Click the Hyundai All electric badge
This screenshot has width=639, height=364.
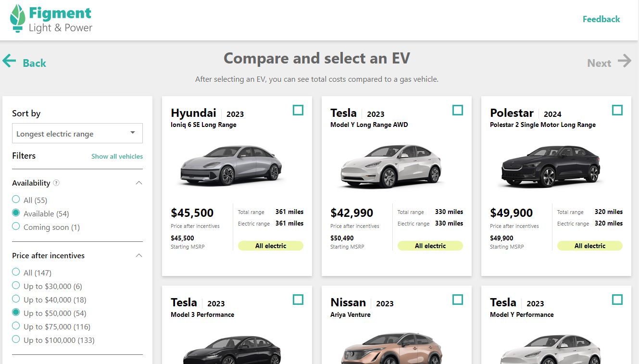271,246
